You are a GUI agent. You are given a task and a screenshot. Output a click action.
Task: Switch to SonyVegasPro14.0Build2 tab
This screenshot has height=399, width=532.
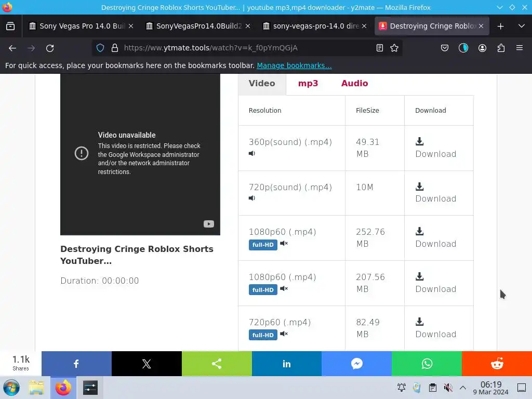point(198,26)
